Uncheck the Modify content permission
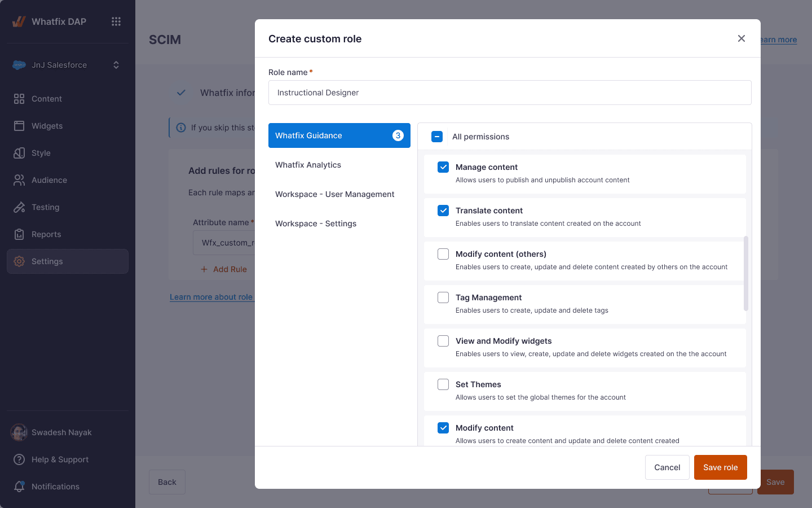Viewport: 812px width, 508px height. pyautogui.click(x=443, y=428)
